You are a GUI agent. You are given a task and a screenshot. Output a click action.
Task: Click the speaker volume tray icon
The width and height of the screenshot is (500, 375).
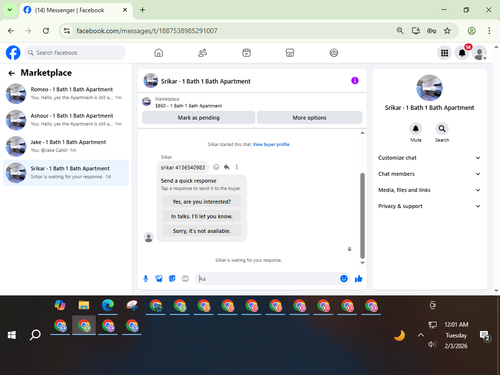coord(432,344)
